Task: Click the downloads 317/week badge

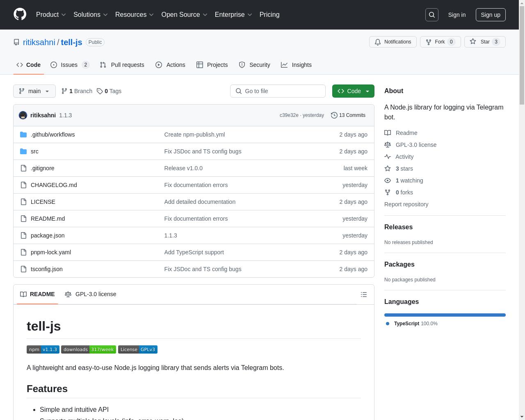Action: click(89, 349)
